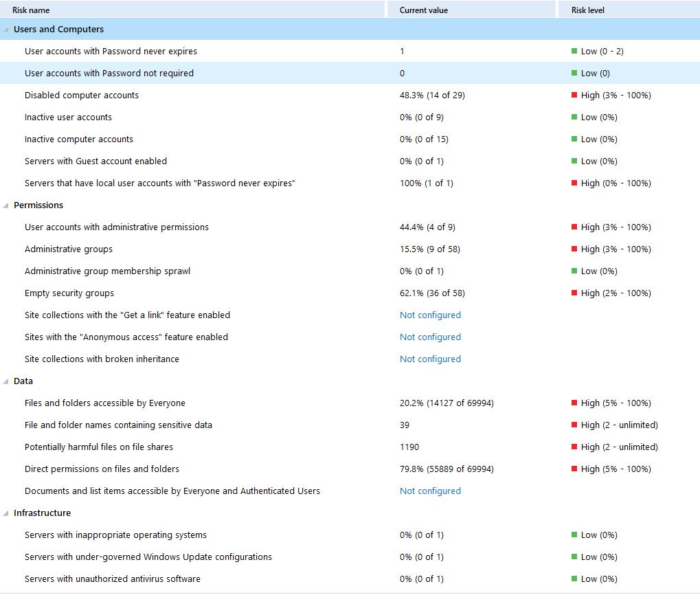The width and height of the screenshot is (700, 595).
Task: Click High (2 - unlimited) for Potentially harmful files
Action: tap(615, 447)
